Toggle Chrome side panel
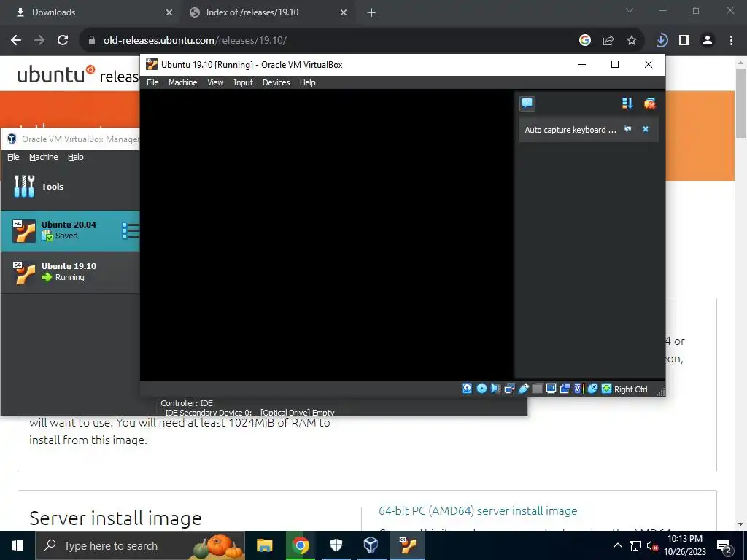This screenshot has width=747, height=560. coord(684,41)
